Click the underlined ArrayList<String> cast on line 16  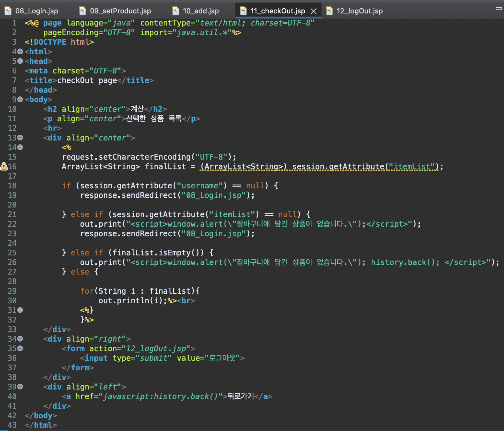[x=244, y=167]
